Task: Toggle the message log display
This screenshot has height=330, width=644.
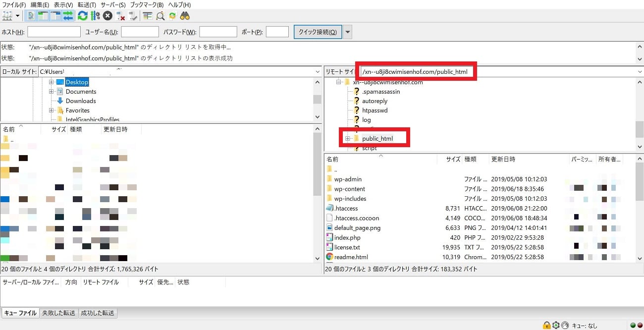Action: (x=31, y=16)
